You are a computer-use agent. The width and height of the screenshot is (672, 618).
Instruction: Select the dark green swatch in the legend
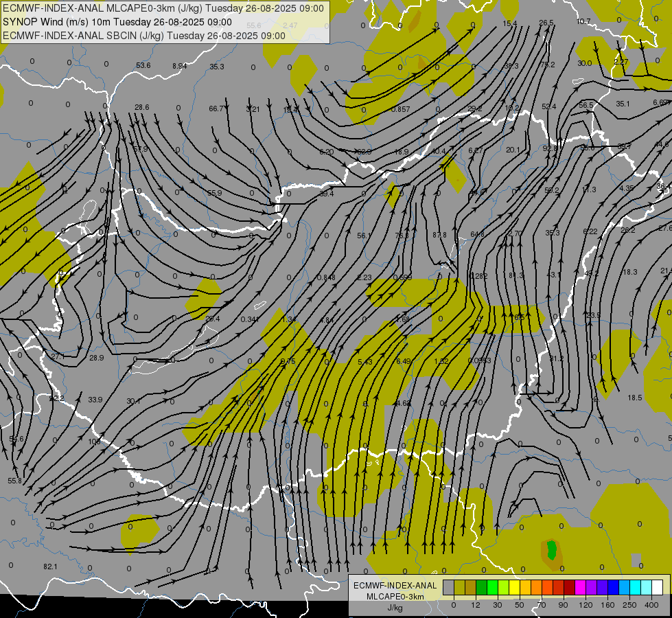click(482, 587)
